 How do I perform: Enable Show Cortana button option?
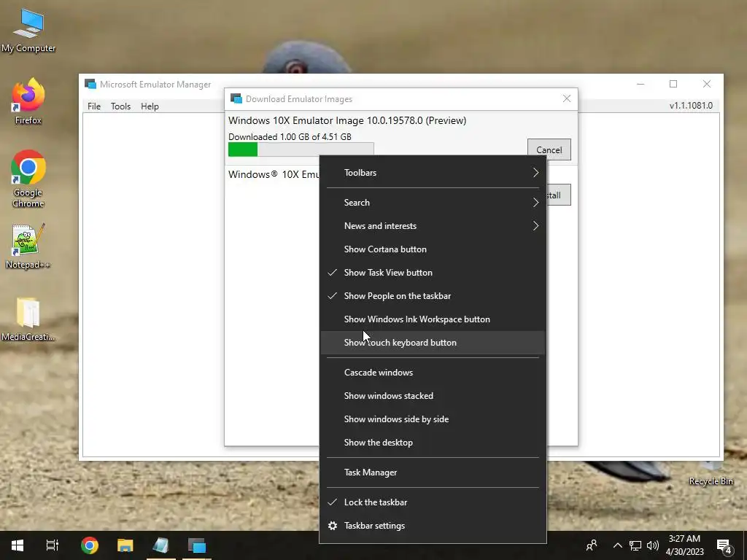[x=433, y=249]
